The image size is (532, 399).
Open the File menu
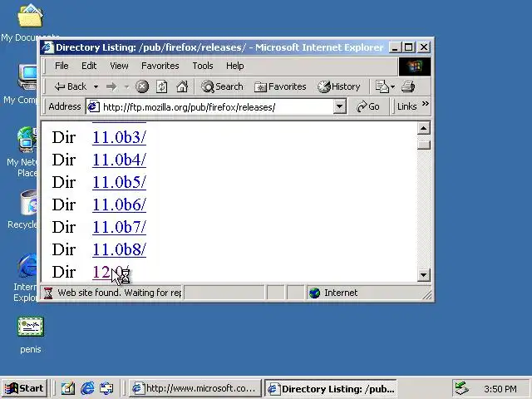62,66
